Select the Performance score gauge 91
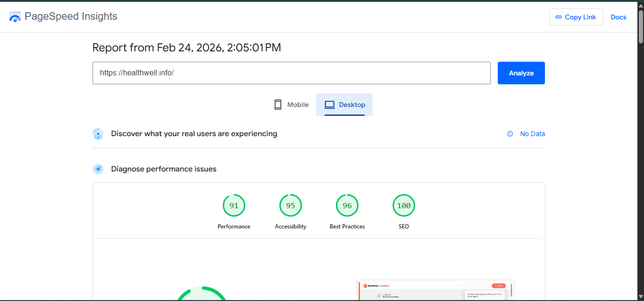Screen dimensions: 644x301 point(234,205)
